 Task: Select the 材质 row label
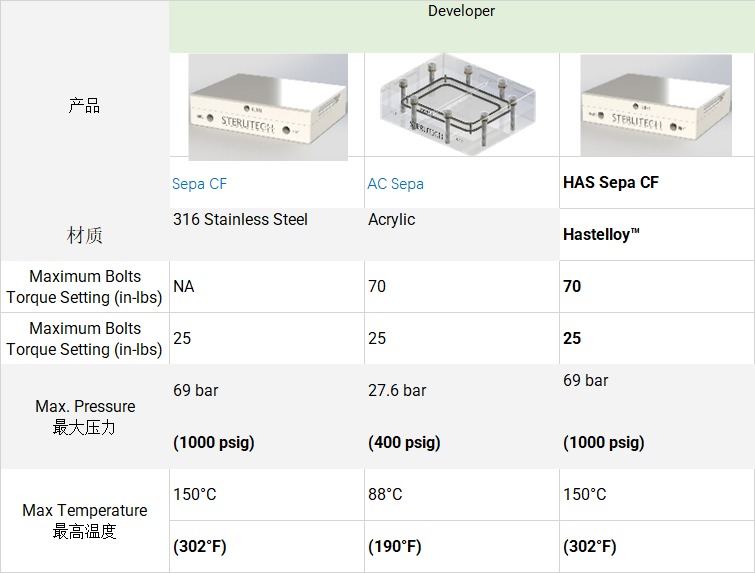(x=84, y=235)
